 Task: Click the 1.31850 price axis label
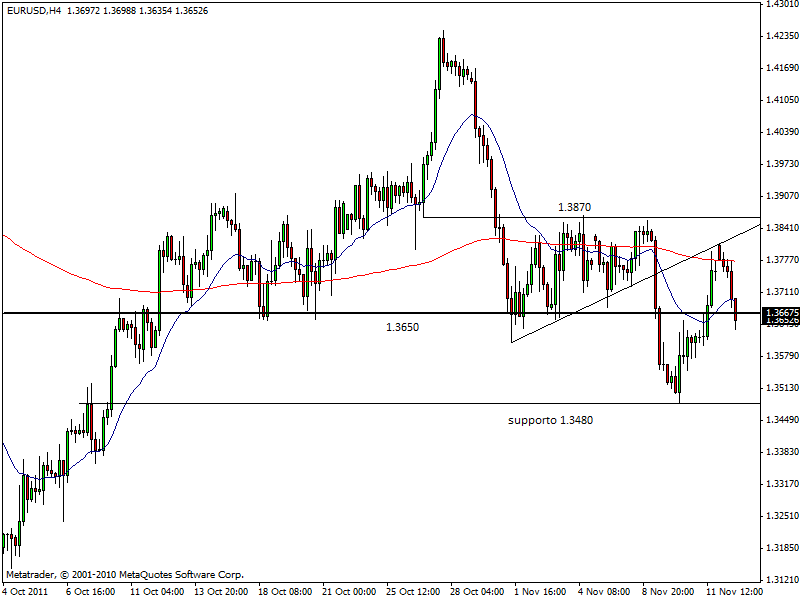click(x=779, y=548)
